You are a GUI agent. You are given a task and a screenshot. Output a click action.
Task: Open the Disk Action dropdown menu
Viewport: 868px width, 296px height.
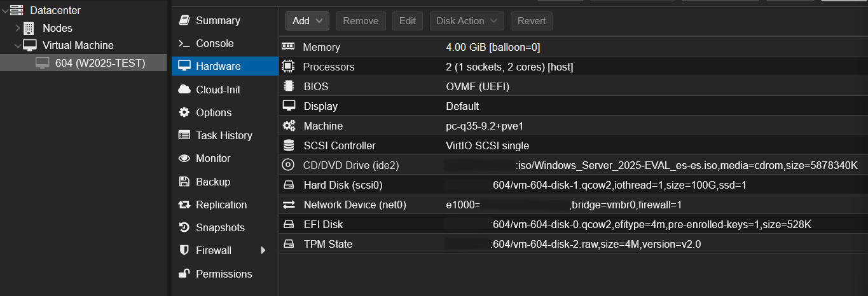(x=467, y=21)
